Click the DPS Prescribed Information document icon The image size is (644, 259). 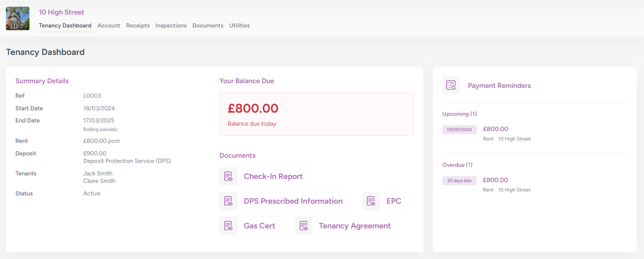tap(228, 201)
